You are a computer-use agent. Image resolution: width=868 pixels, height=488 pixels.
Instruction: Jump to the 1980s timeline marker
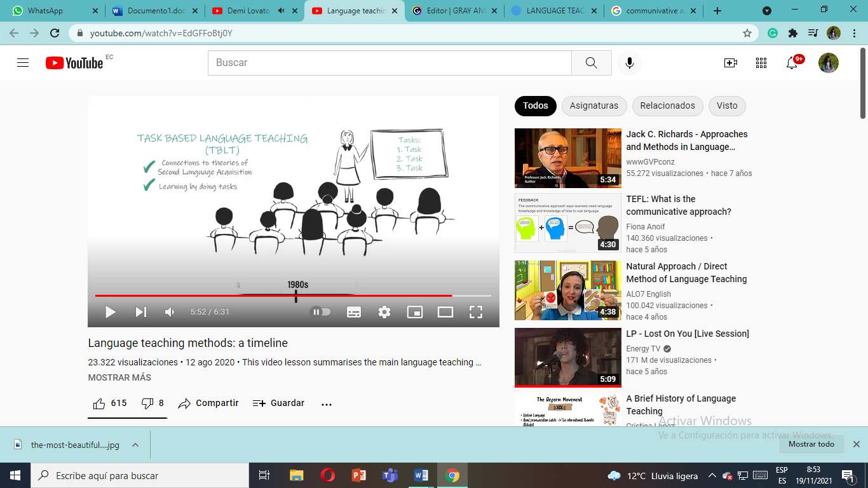tap(297, 285)
